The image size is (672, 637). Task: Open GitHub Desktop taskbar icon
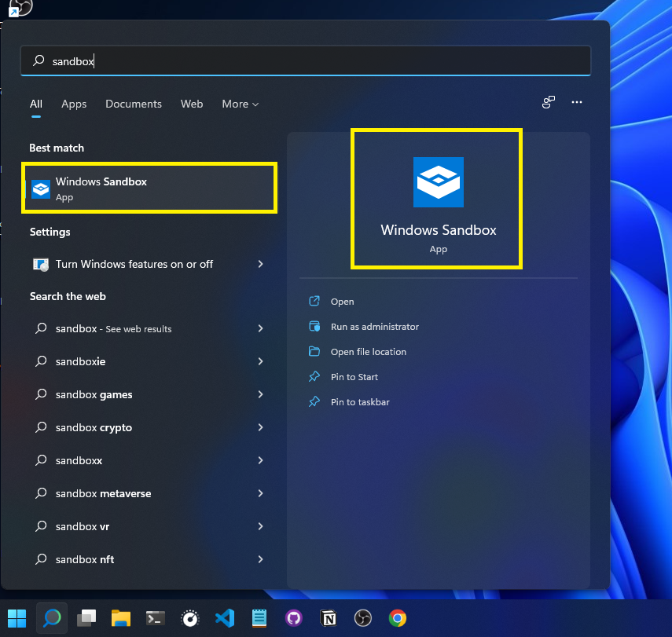294,618
